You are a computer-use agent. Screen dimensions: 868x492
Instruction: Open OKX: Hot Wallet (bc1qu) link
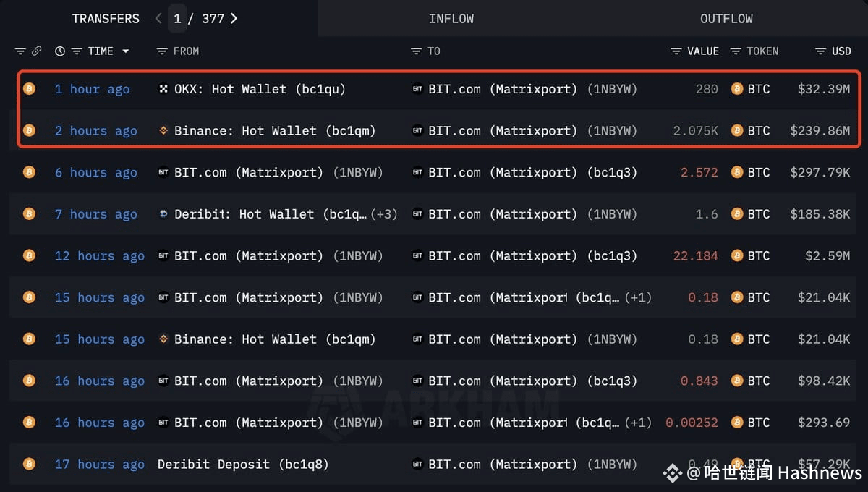click(260, 89)
